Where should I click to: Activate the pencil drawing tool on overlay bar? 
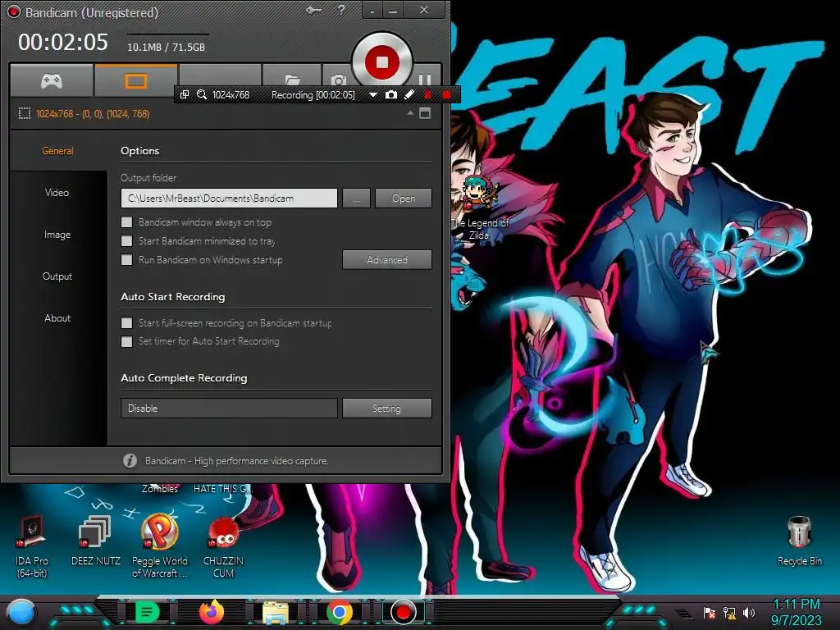click(x=409, y=95)
